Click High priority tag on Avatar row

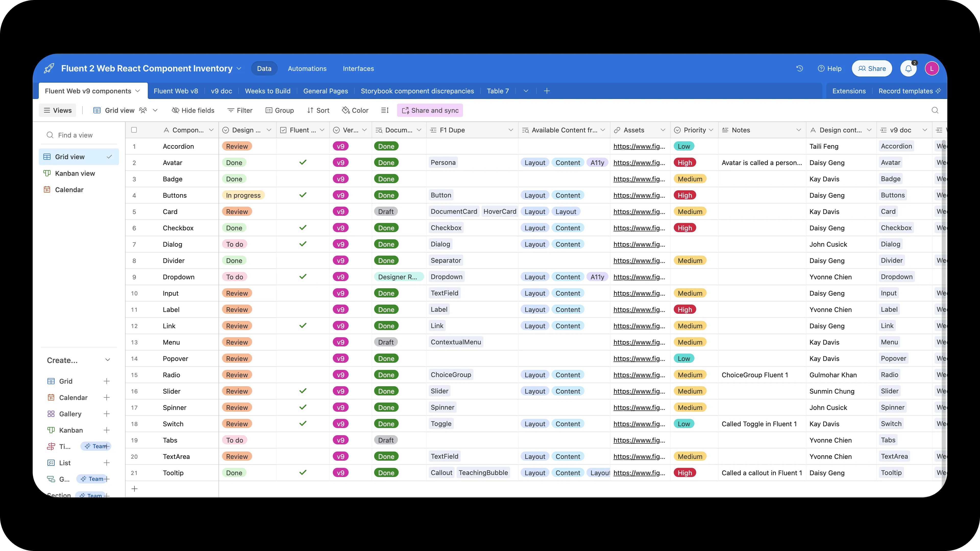[685, 162]
